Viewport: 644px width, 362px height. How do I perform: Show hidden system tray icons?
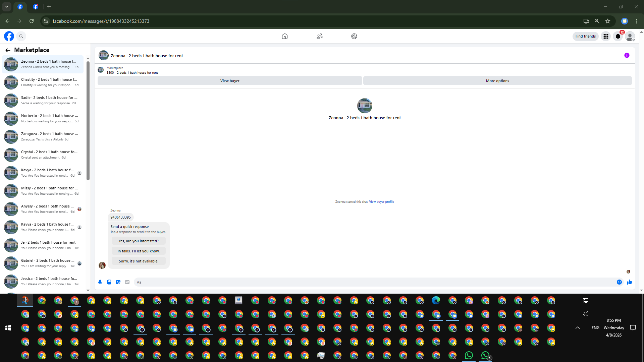point(578,328)
